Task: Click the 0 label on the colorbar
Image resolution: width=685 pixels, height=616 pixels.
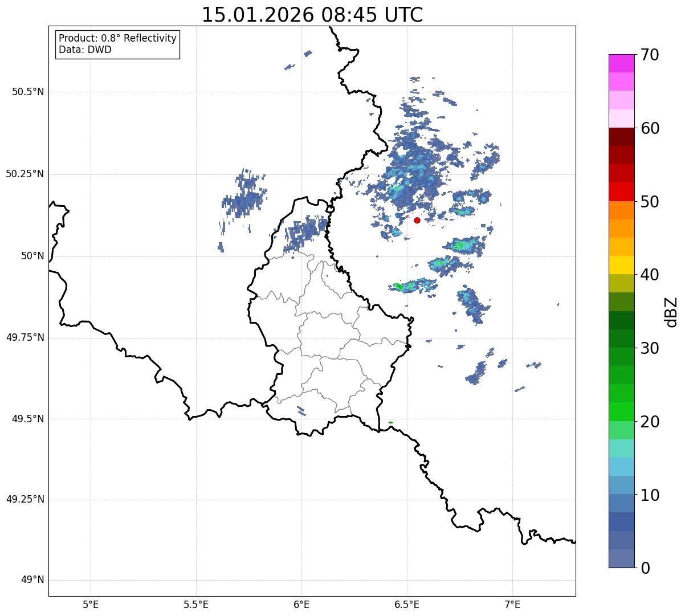Action: [645, 568]
